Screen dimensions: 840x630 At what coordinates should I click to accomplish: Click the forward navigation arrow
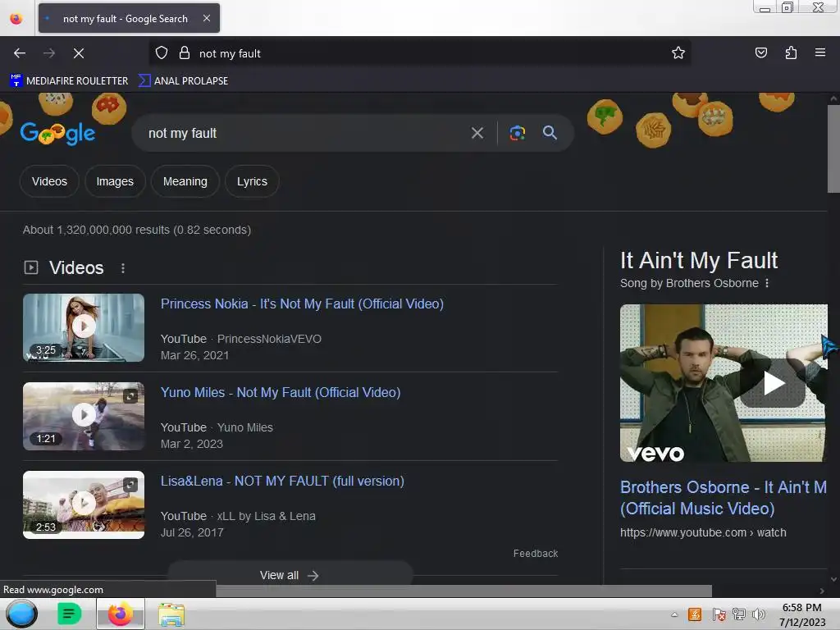[x=49, y=53]
